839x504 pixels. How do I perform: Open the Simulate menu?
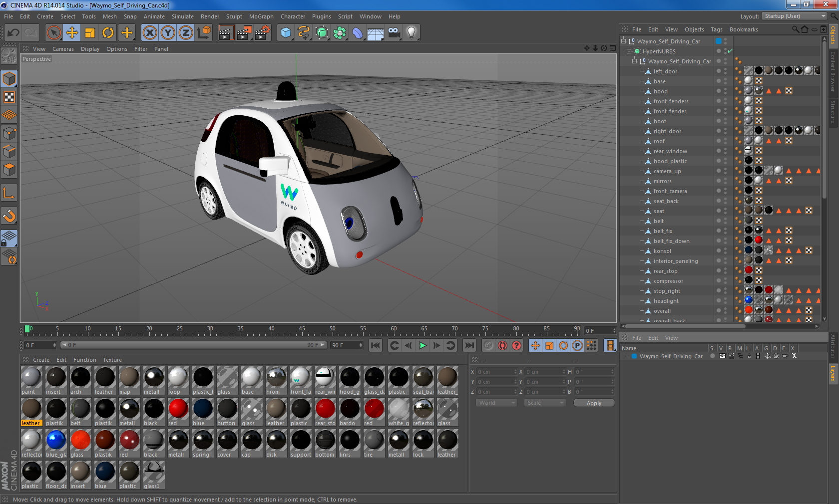click(183, 16)
